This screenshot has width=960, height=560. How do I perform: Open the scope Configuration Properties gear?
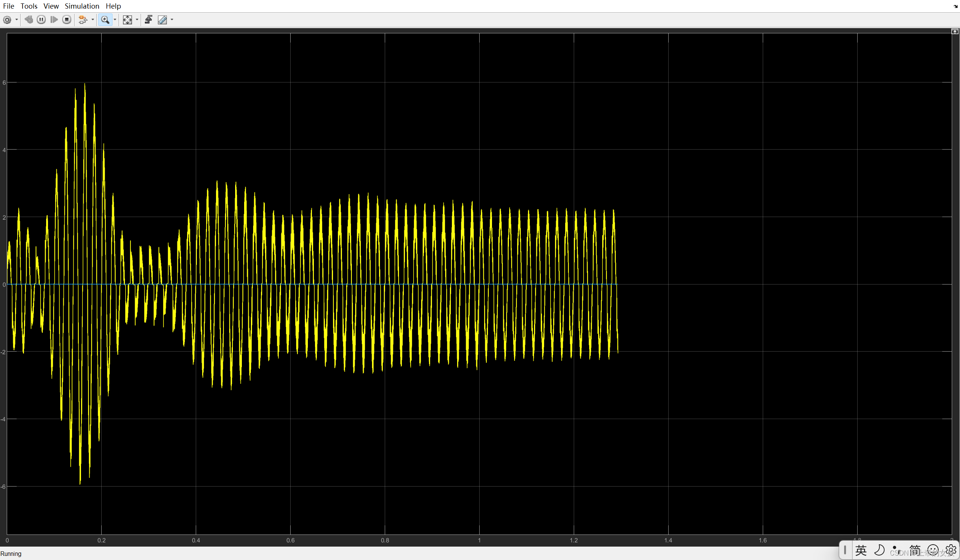[7, 19]
